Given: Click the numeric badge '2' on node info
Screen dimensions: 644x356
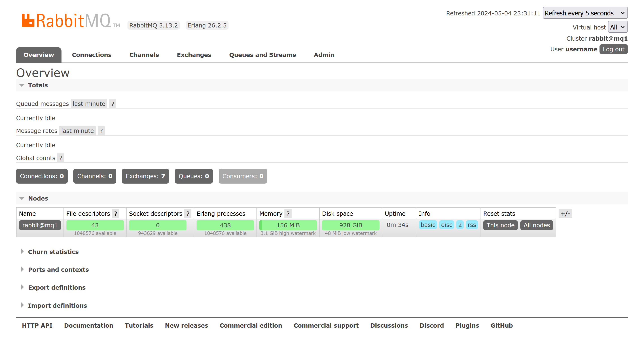Looking at the screenshot, I should coord(460,224).
